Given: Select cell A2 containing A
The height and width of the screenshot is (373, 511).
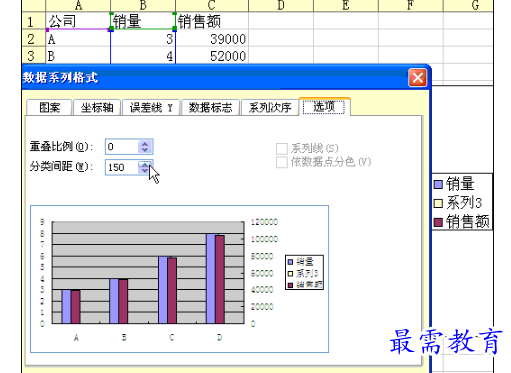Looking at the screenshot, I should (x=78, y=39).
